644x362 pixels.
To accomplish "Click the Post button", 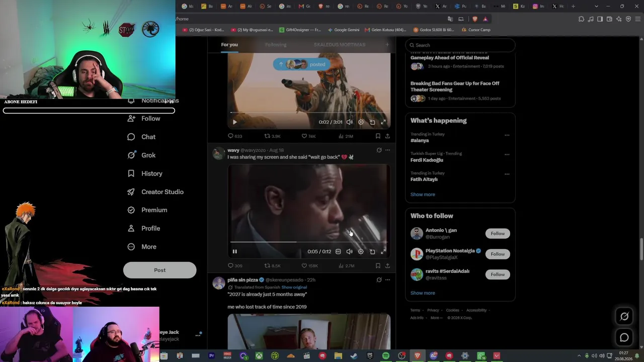I will pyautogui.click(x=159, y=270).
